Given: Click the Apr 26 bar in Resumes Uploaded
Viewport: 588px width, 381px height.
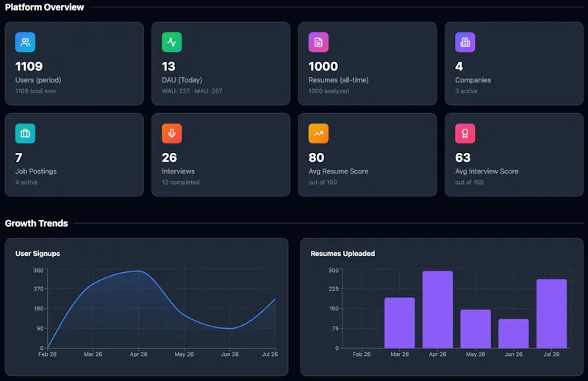Looking at the screenshot, I should point(437,310).
